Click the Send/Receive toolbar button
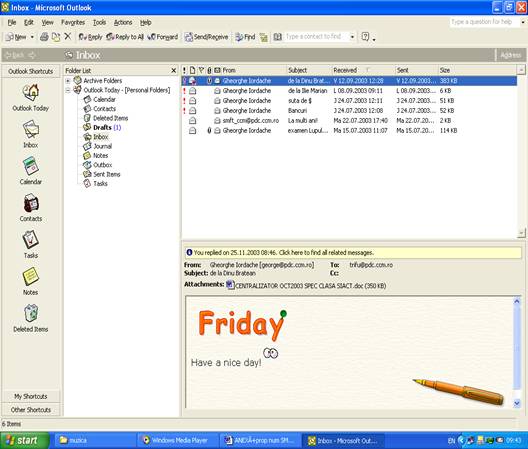 [x=206, y=37]
